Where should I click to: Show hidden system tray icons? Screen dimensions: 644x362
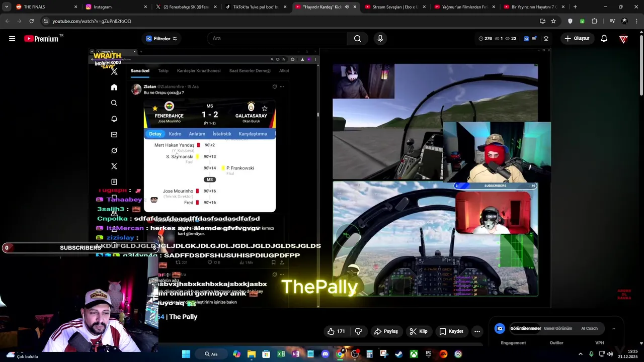click(580, 354)
